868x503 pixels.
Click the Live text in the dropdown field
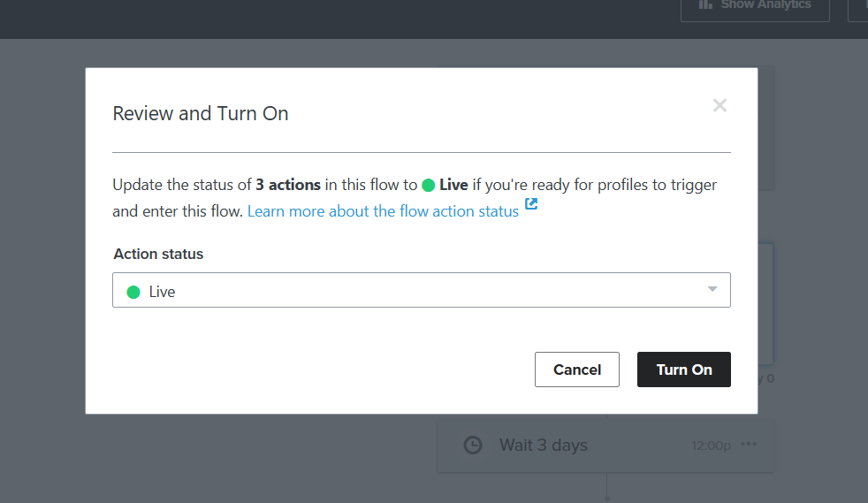(162, 292)
